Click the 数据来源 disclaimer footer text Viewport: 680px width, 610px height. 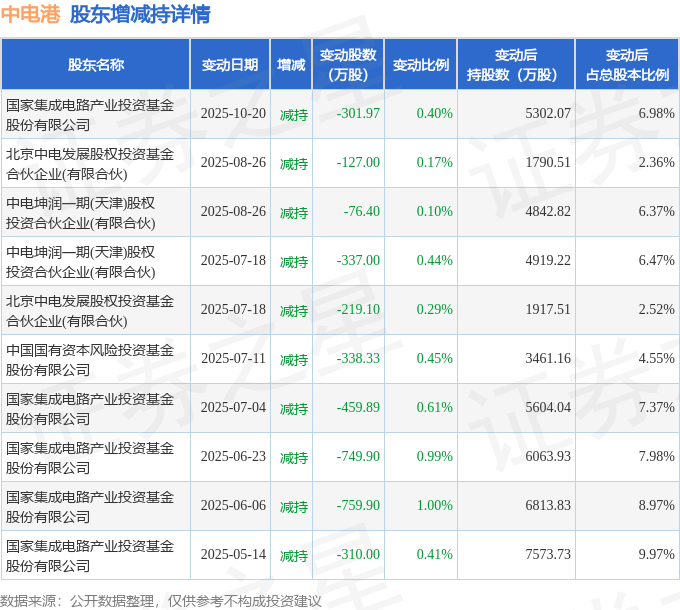(161, 601)
